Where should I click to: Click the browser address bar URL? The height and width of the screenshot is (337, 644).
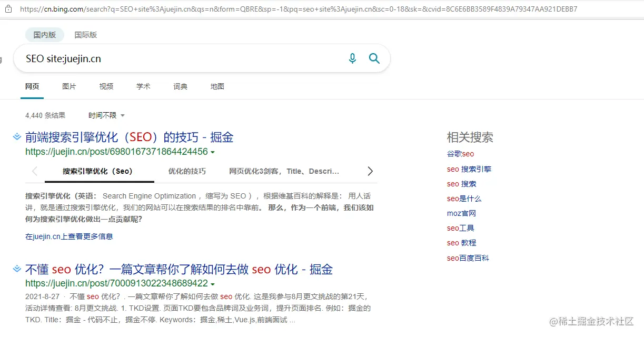point(299,9)
